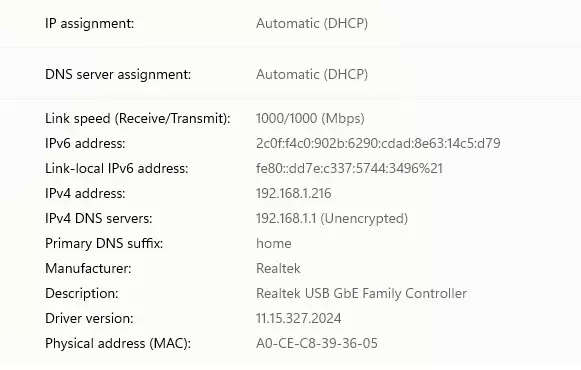Click the Primary DNS suffix label
This screenshot has width=581, height=370.
point(104,243)
